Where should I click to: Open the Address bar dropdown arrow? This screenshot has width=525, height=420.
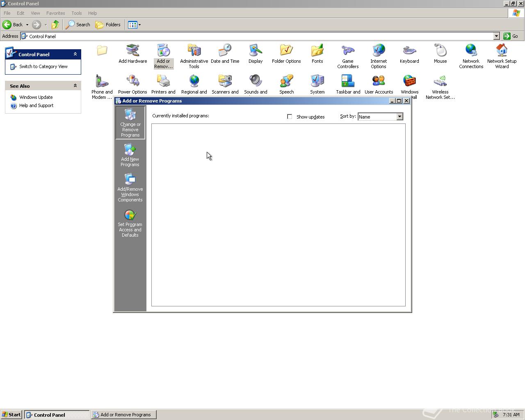[496, 36]
